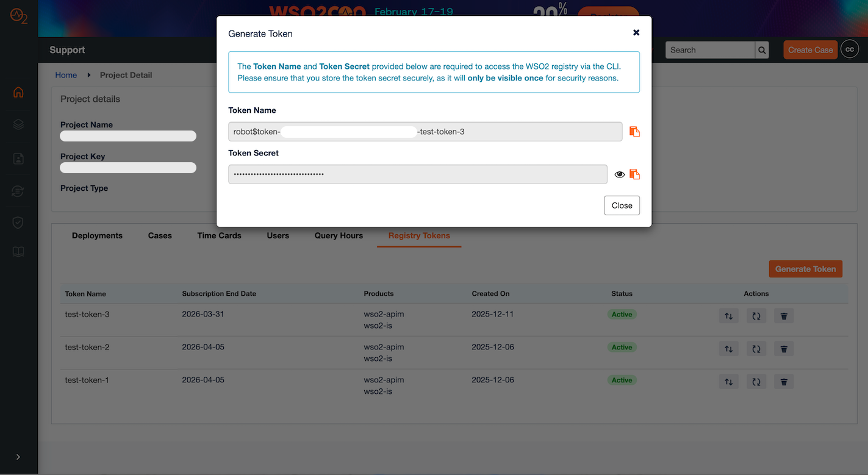
Task: Click the transfer arrows icon for test-token-1
Action: 728,381
